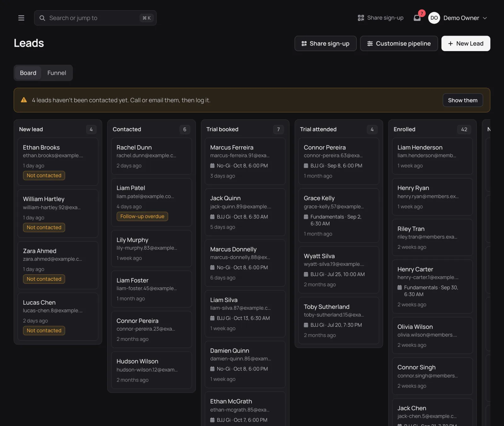Viewport: 504px width, 426px height.
Task: Click QR icon in top-bar Share sign-up
Action: [361, 18]
